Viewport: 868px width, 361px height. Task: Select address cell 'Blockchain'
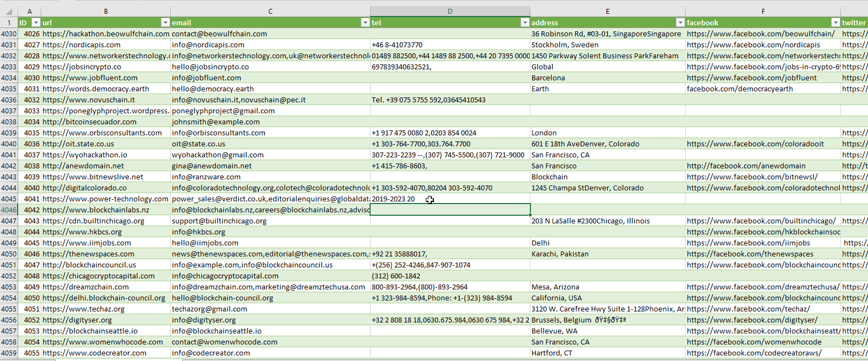point(607,177)
